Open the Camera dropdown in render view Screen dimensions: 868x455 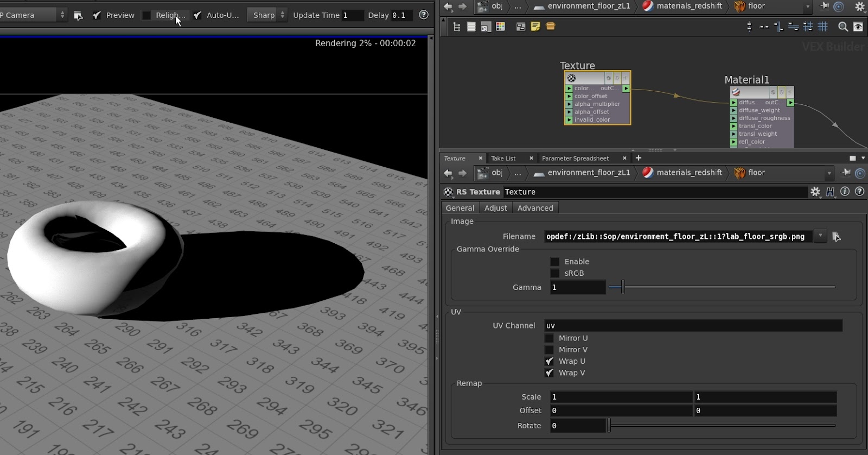pos(33,15)
